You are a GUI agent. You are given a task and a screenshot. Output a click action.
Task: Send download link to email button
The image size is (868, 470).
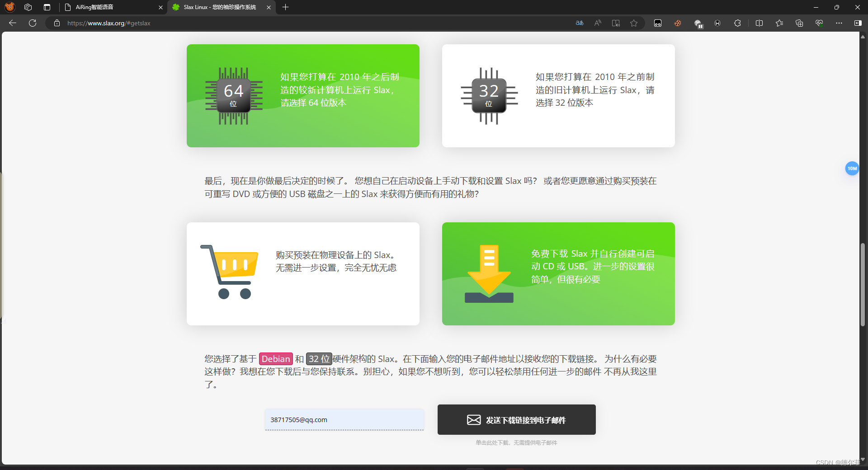(517, 420)
